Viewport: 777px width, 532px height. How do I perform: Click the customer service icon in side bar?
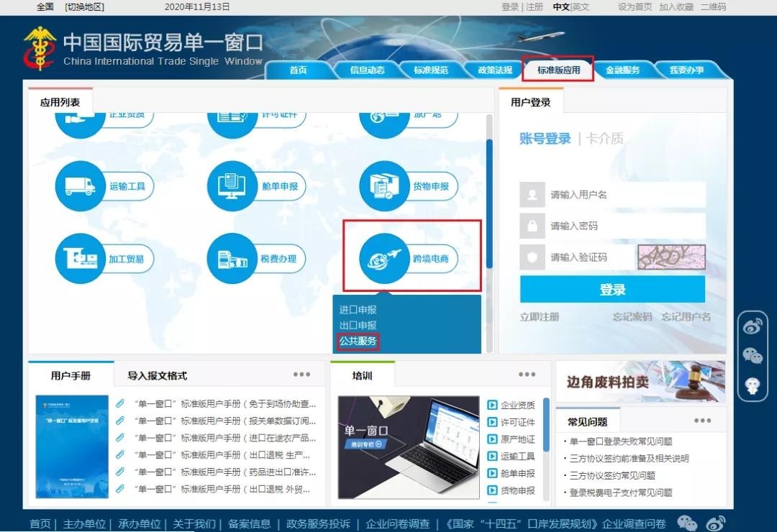tap(753, 385)
